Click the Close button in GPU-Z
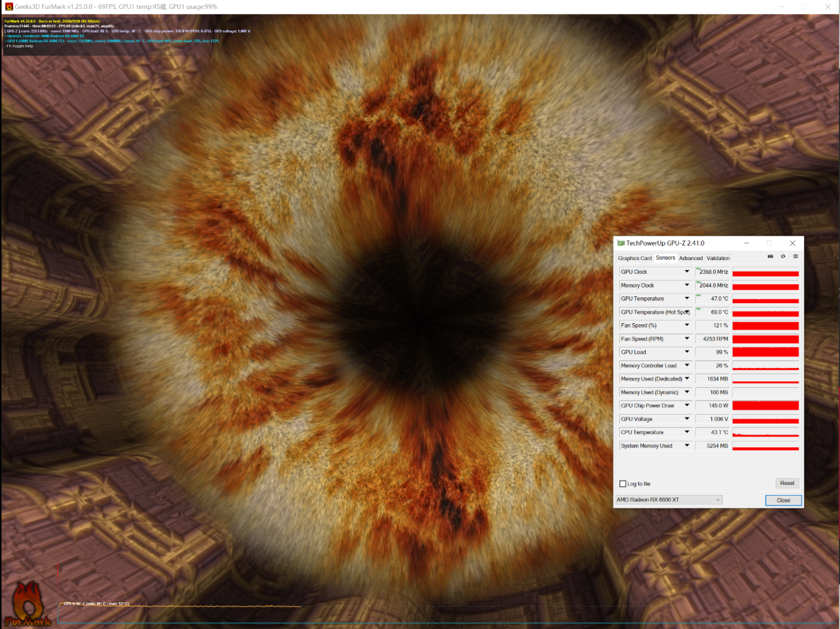 (x=783, y=501)
